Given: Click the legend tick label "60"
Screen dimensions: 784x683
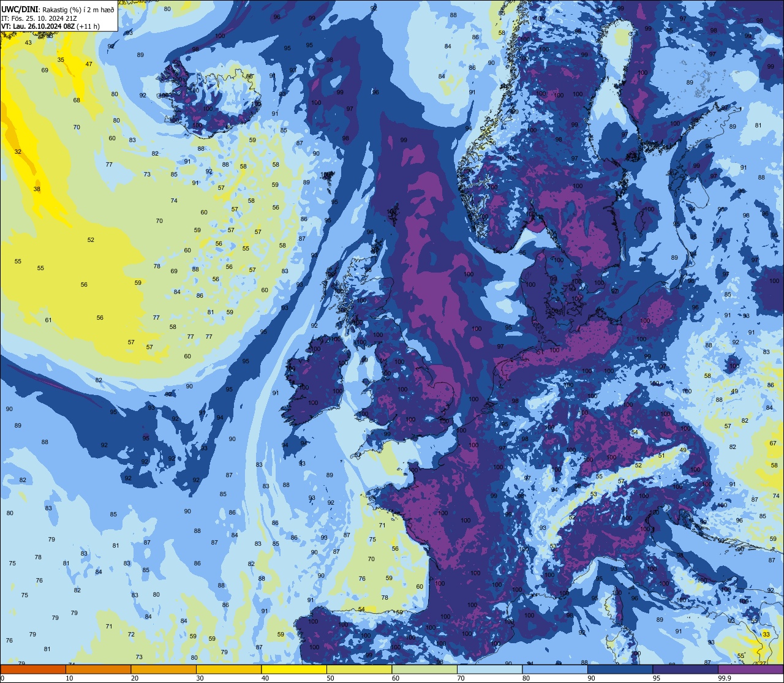Looking at the screenshot, I should 395,678.
